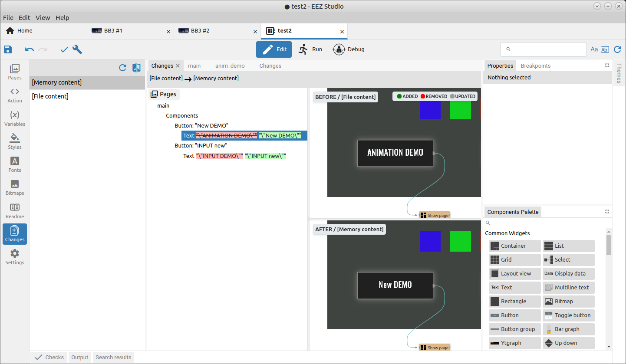Viewport: 626px width, 364px height.
Task: Pick the Bitmap widget
Action: 569,302
